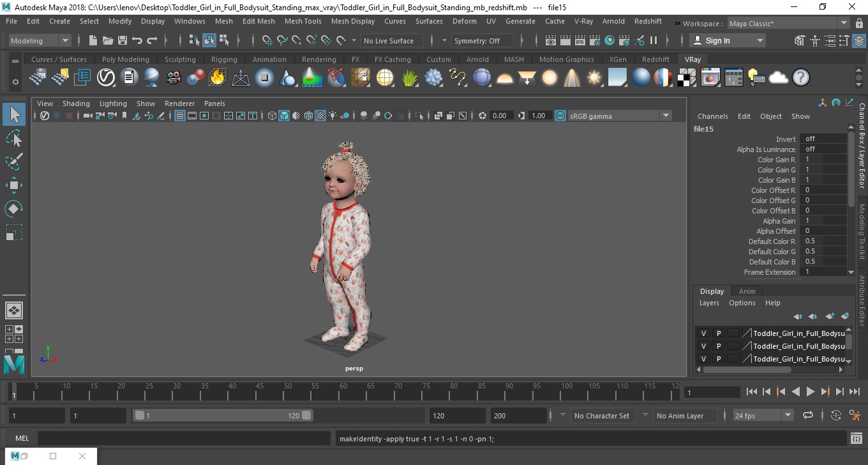Open the HumanIK character controls icon
Image resolution: width=868 pixels, height=465 pixels.
coord(815,40)
